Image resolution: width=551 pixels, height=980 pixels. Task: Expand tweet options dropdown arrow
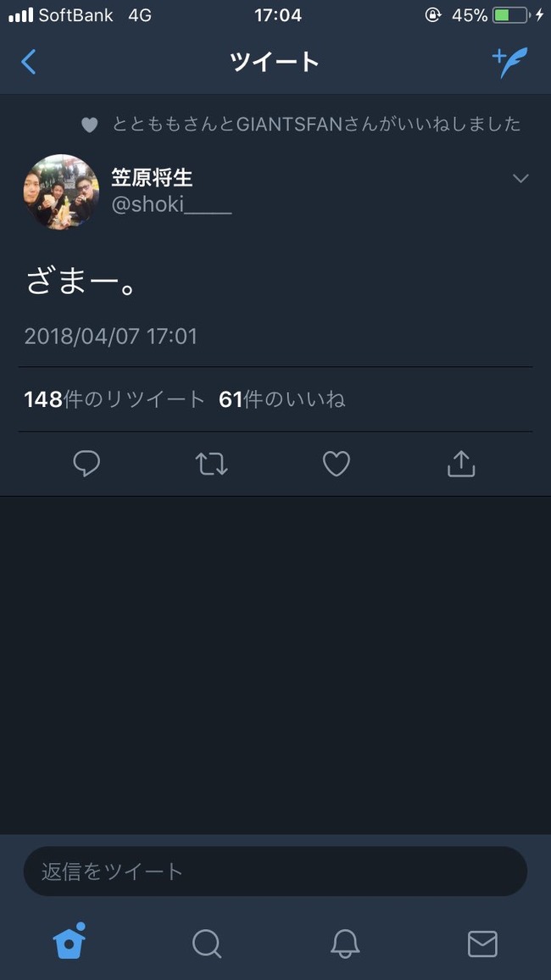point(520,179)
